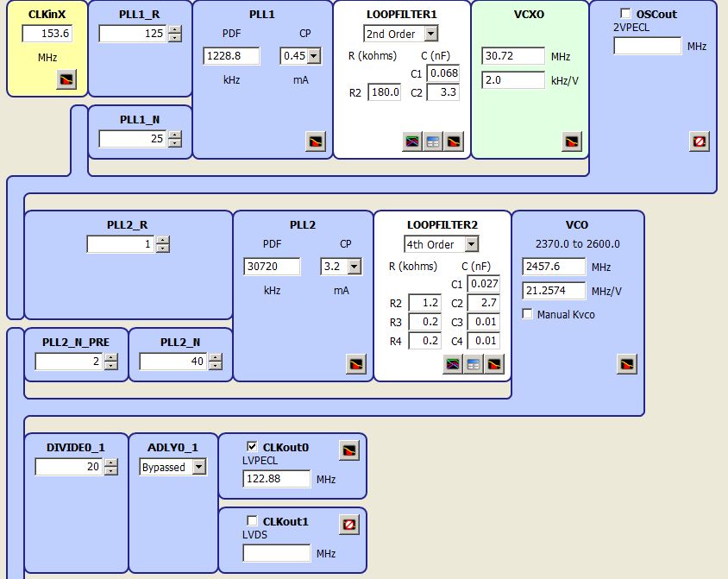This screenshot has height=579, width=728.
Task: Enable the OSCout output checkbox
Action: [x=625, y=14]
